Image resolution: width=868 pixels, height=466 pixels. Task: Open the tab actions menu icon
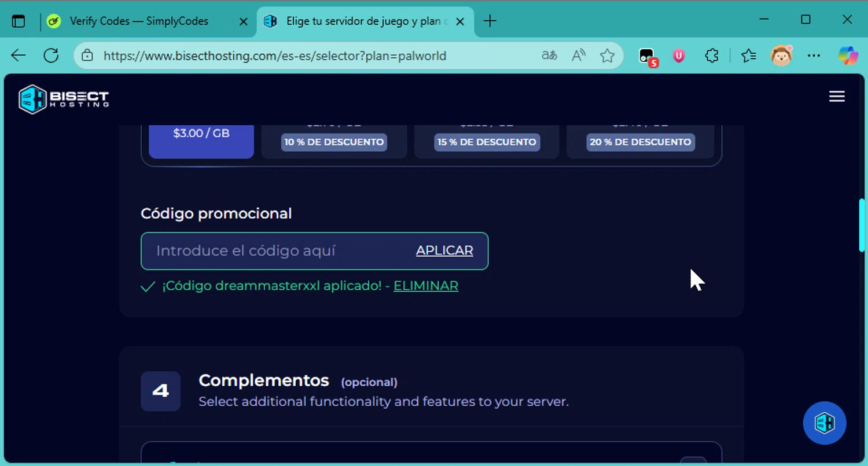pos(19,21)
